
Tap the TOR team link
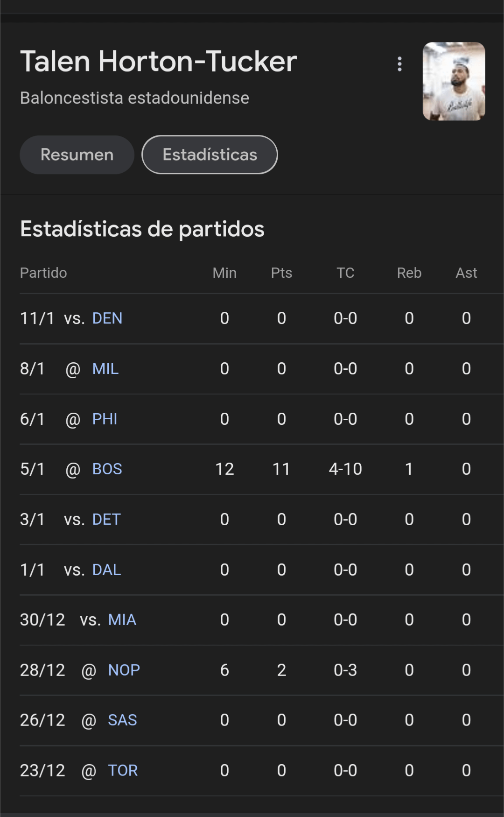[x=123, y=771]
